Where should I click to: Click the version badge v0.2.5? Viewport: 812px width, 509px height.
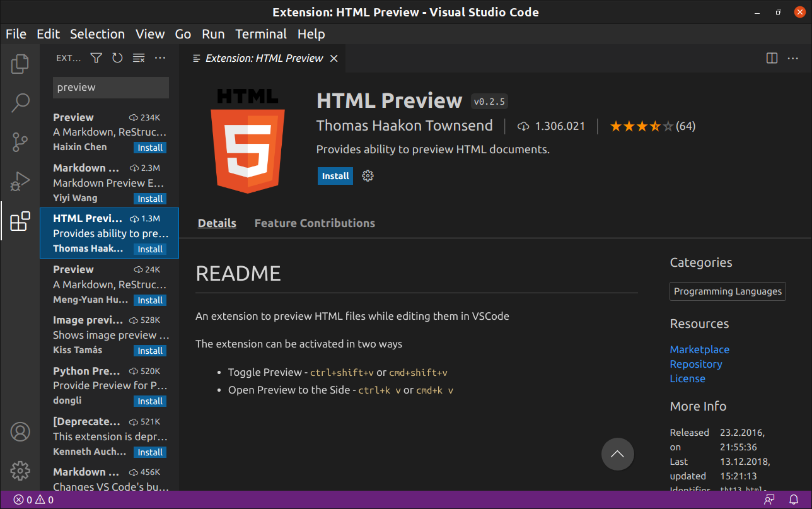point(489,102)
